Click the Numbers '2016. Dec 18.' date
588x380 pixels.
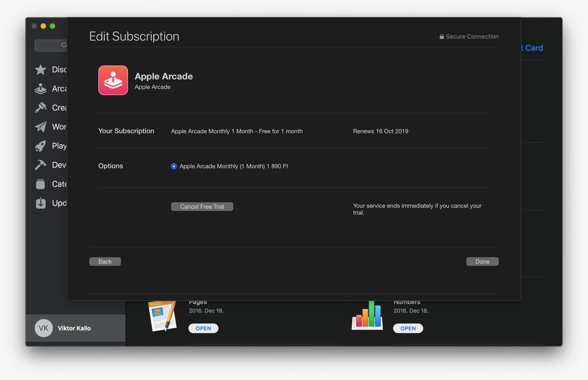click(411, 311)
